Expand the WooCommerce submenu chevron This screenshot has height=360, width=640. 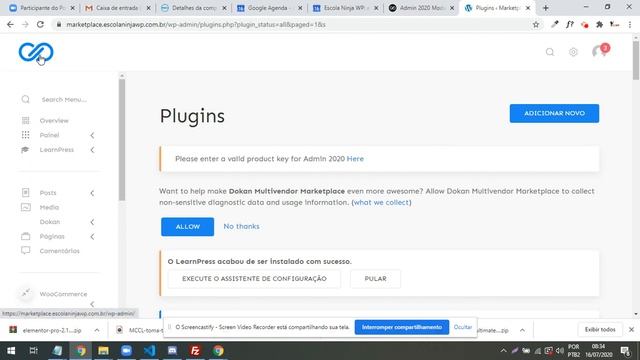point(92,304)
